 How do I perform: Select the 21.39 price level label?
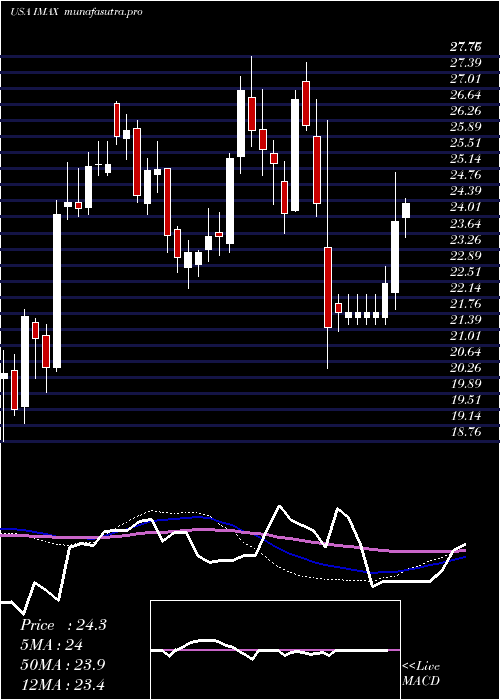click(466, 320)
